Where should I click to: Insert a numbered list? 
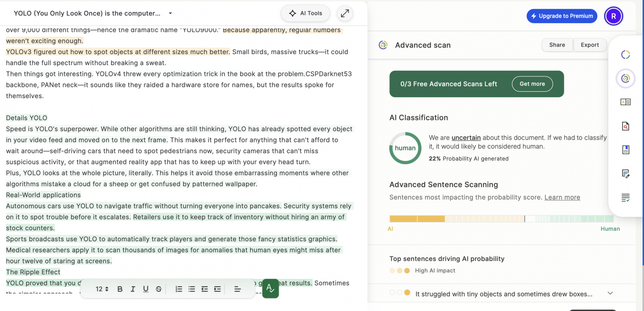coord(179,289)
